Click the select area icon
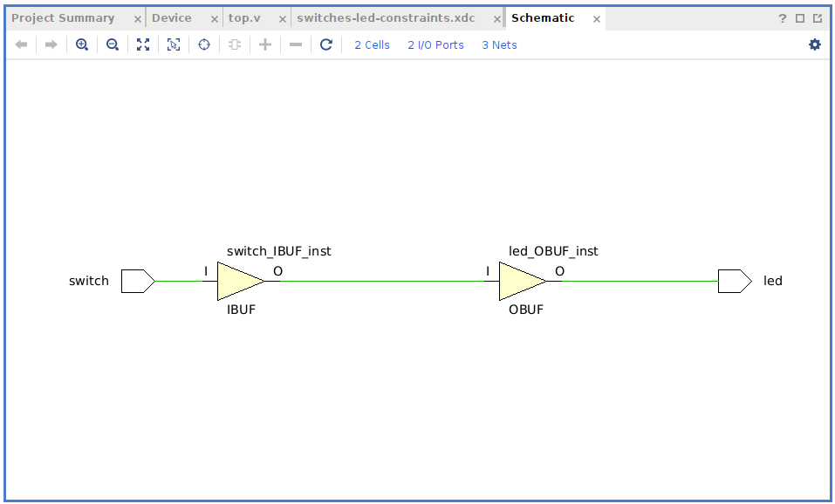The height and width of the screenshot is (504, 835). (174, 44)
